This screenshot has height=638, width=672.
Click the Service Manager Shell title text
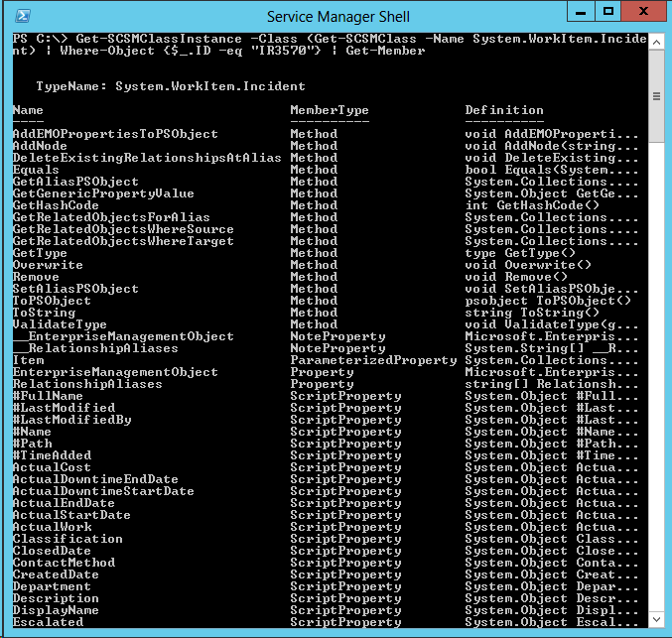pyautogui.click(x=338, y=17)
